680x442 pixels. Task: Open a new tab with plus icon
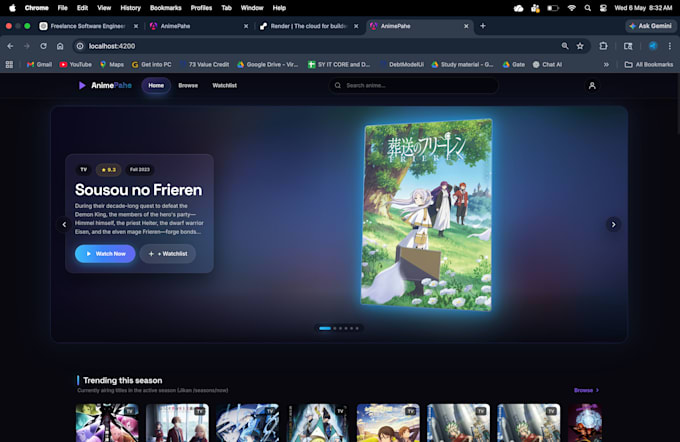click(483, 26)
